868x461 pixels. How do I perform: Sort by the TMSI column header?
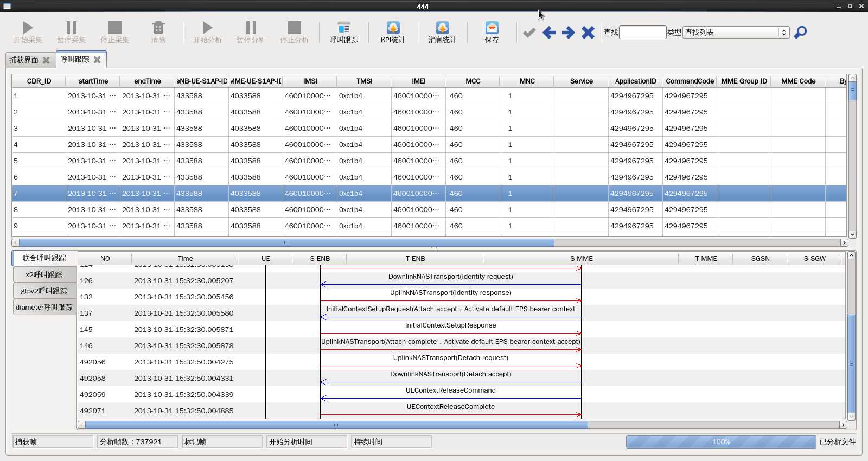(365, 81)
